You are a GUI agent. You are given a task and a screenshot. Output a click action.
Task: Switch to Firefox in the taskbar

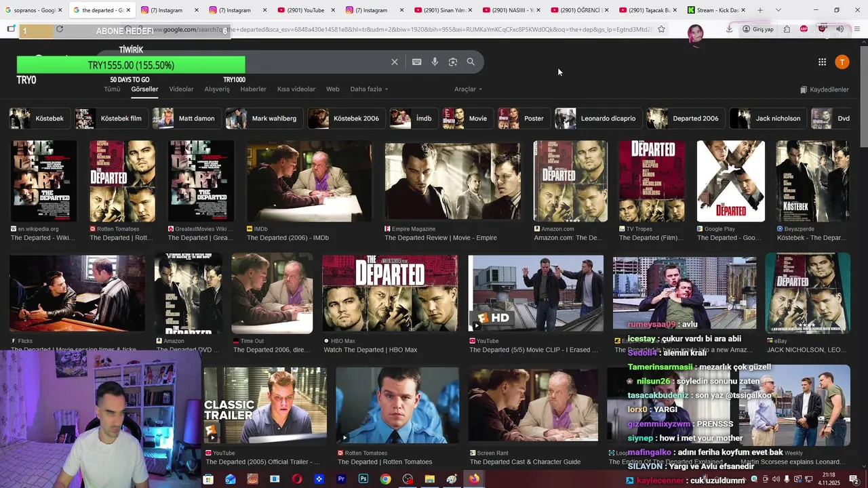(x=474, y=479)
